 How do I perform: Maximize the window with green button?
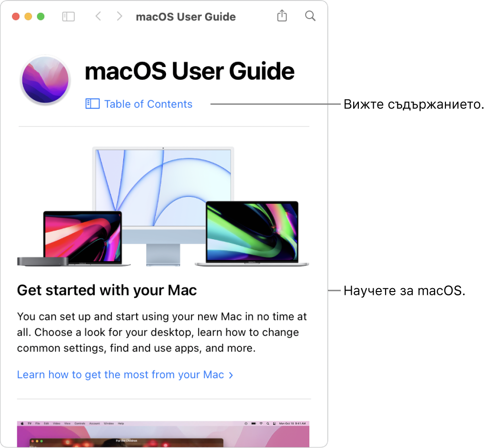tap(41, 16)
